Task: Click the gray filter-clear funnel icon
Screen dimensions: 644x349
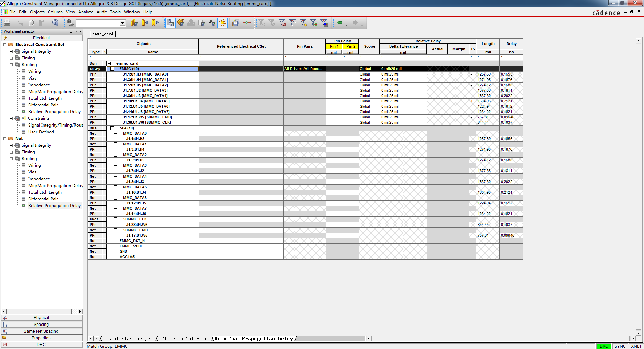Action: 272,23
